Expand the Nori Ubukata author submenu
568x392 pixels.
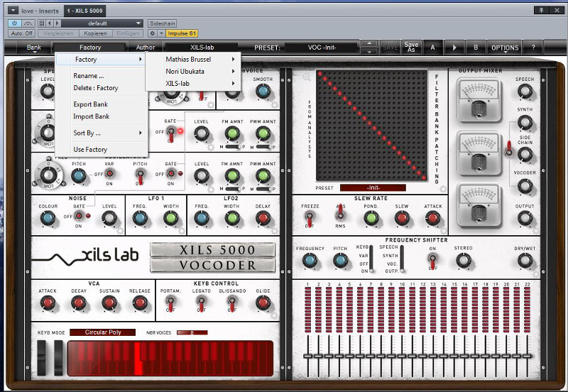pos(193,72)
